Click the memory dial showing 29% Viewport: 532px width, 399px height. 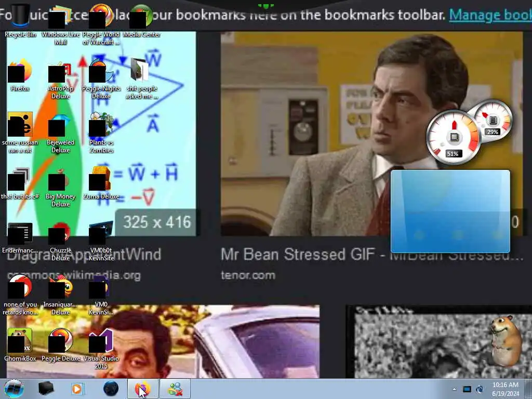tap(493, 121)
